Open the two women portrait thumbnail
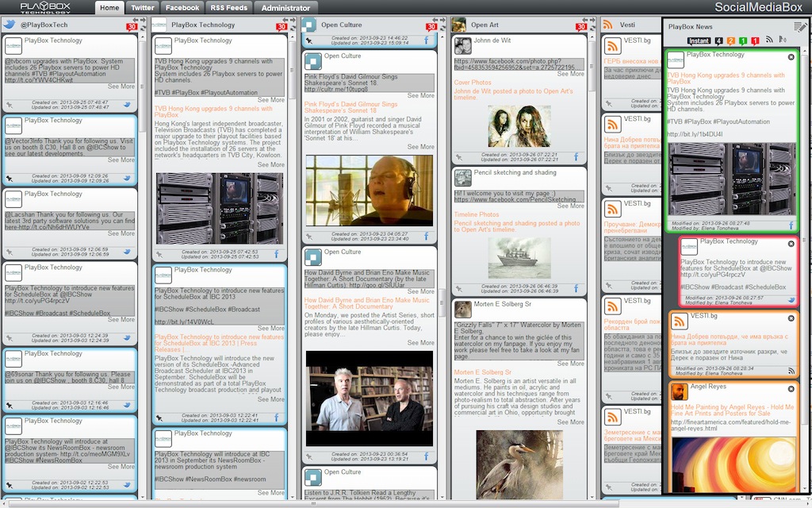Screen dimensions: 812x508 click(519, 126)
